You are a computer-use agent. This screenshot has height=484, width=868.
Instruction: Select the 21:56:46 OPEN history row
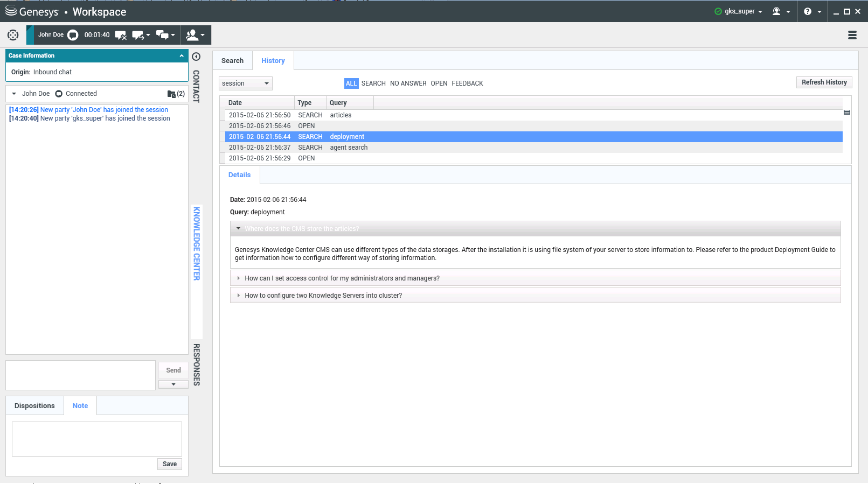click(x=533, y=126)
